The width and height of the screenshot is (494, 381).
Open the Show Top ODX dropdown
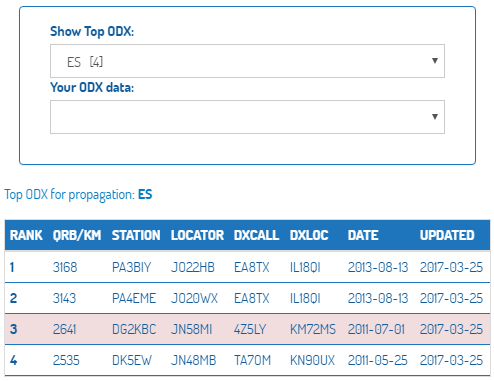[247, 61]
